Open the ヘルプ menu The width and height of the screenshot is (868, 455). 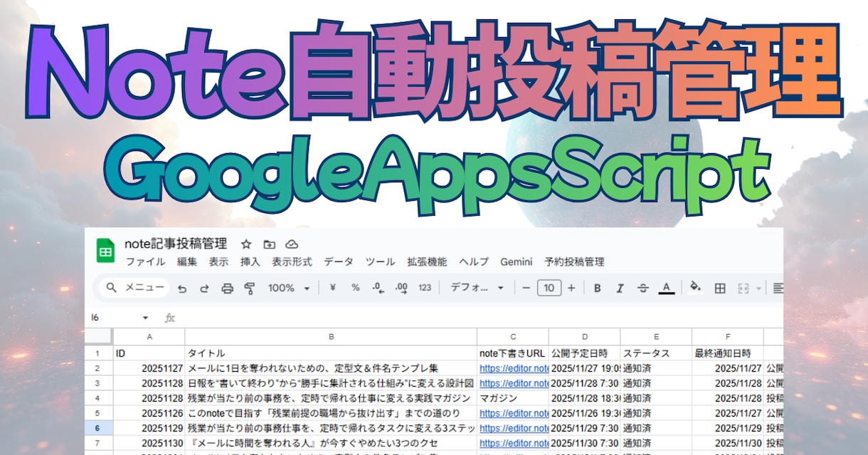[474, 262]
